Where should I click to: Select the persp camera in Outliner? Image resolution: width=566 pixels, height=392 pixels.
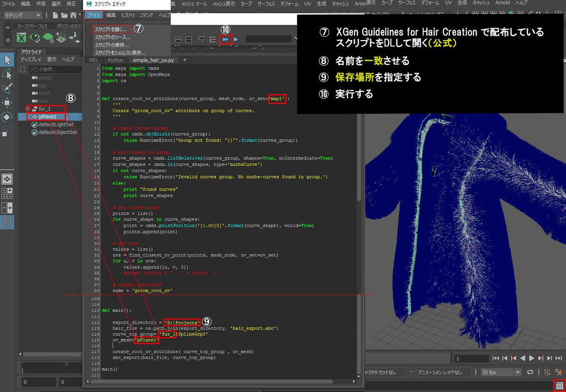(45, 78)
